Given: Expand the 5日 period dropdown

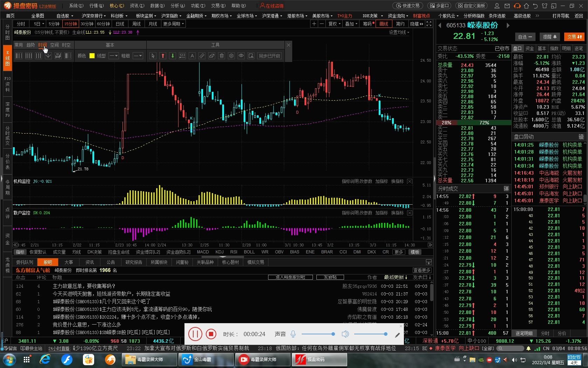Looking at the screenshot, I should click(38, 24).
